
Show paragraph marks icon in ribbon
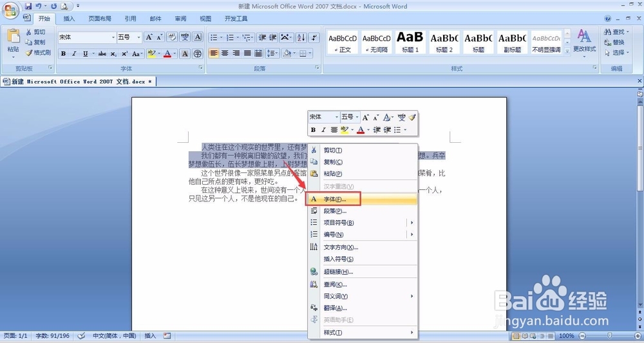(314, 37)
